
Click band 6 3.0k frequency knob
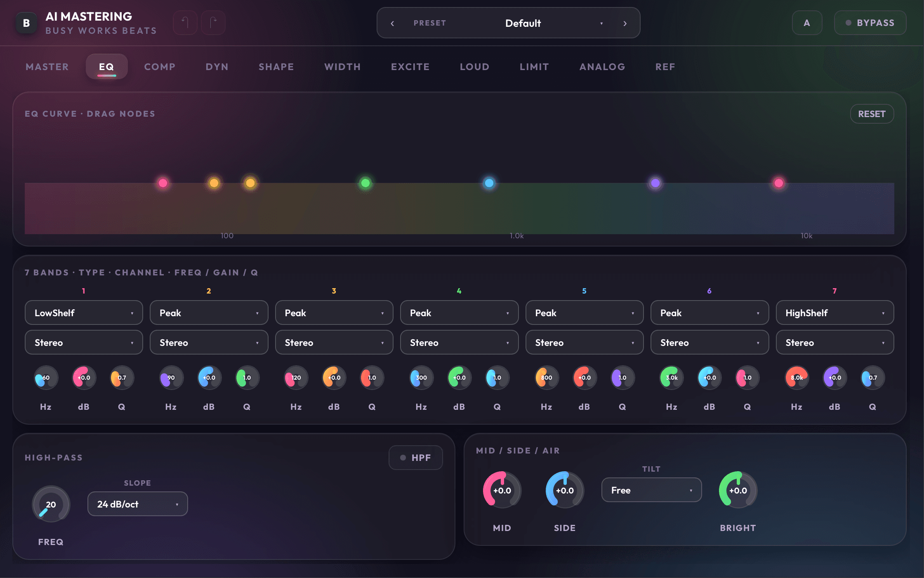click(672, 378)
